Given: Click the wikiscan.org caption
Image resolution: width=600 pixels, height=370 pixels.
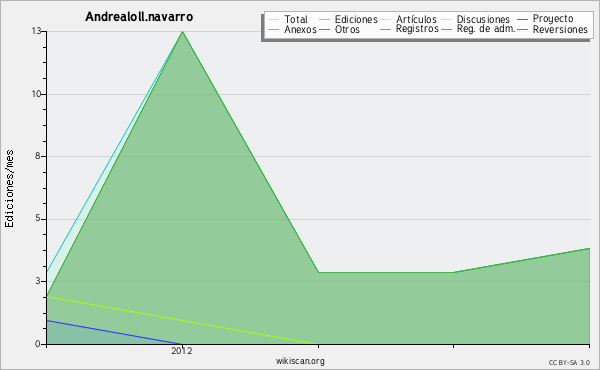Looking at the screenshot, I should tap(300, 361).
